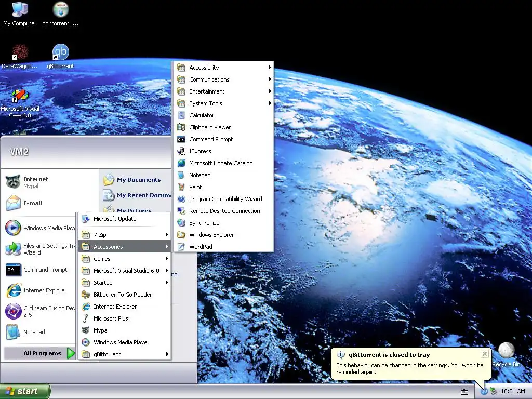Click the Paint icon
Viewport: 532px width, 399px height.
pos(181,187)
